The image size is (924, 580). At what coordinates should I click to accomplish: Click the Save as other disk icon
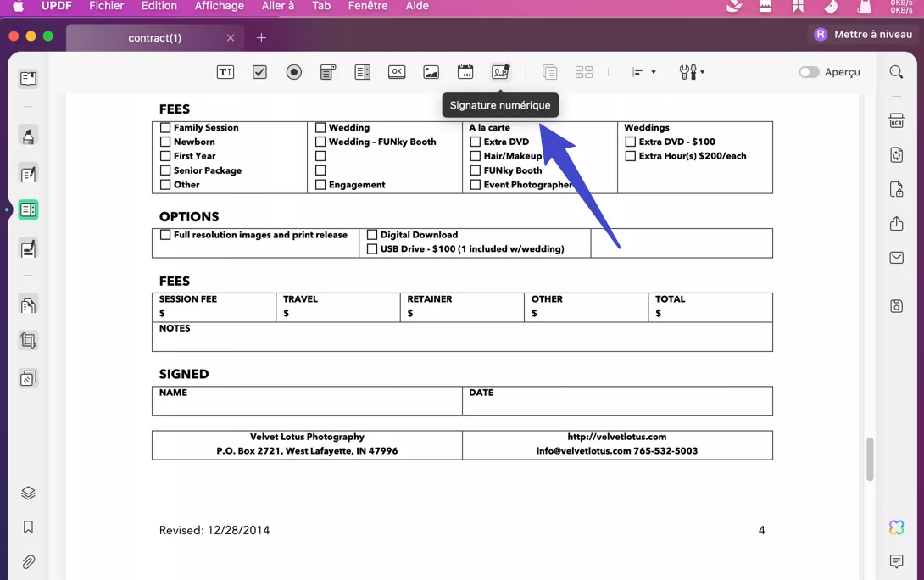896,306
